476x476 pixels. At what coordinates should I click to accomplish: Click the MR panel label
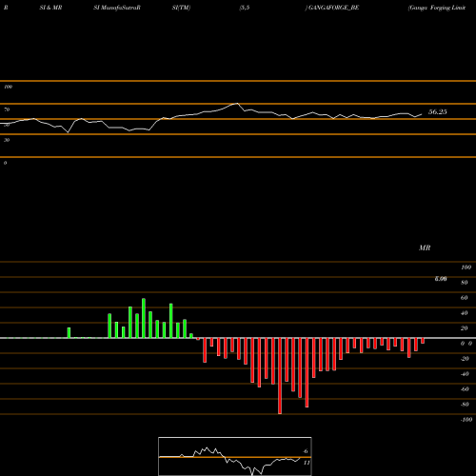425,248
